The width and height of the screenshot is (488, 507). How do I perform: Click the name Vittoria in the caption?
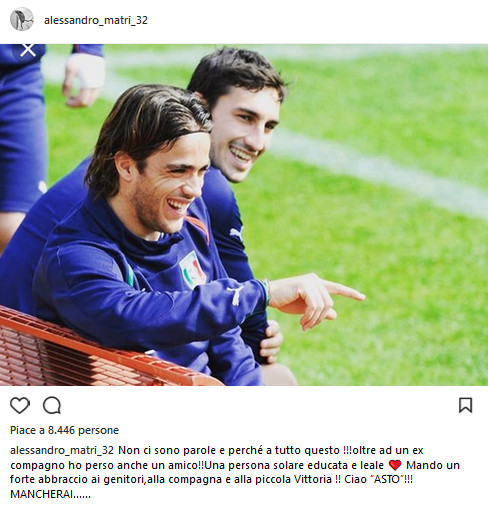click(313, 479)
